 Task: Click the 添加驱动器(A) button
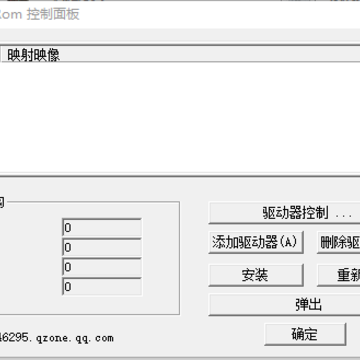[256, 242]
